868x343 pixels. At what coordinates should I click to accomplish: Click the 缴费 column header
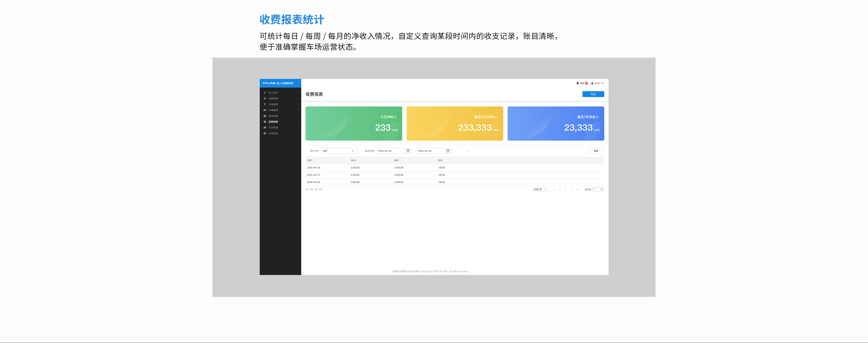point(396,160)
